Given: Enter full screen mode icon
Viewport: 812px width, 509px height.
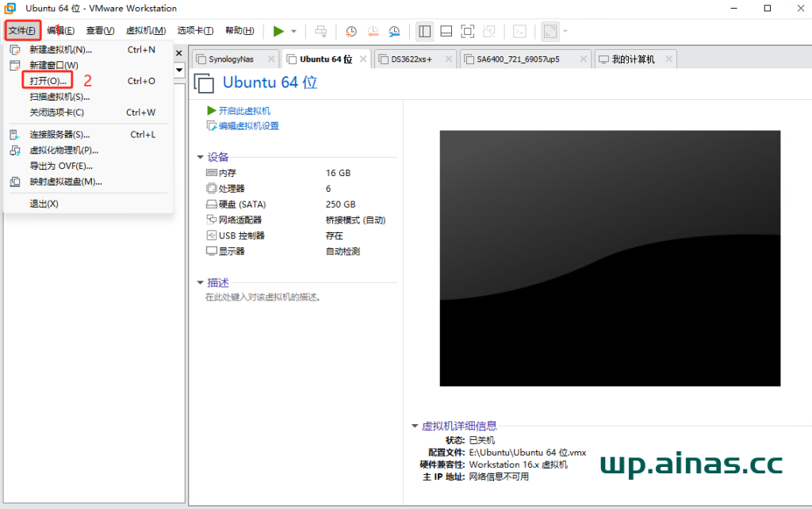Looking at the screenshot, I should click(x=468, y=31).
